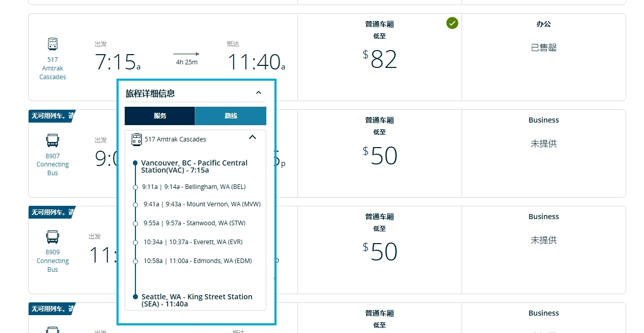Click the Seattle destination stop marker

[135, 296]
